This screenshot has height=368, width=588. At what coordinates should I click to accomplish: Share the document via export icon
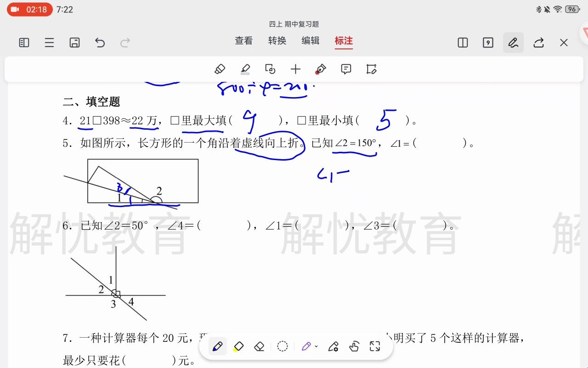538,43
